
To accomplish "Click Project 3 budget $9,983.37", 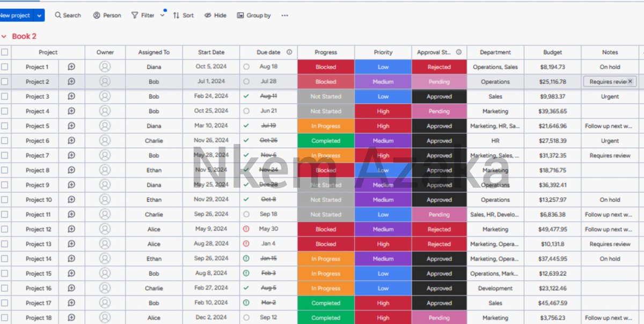I will (552, 96).
